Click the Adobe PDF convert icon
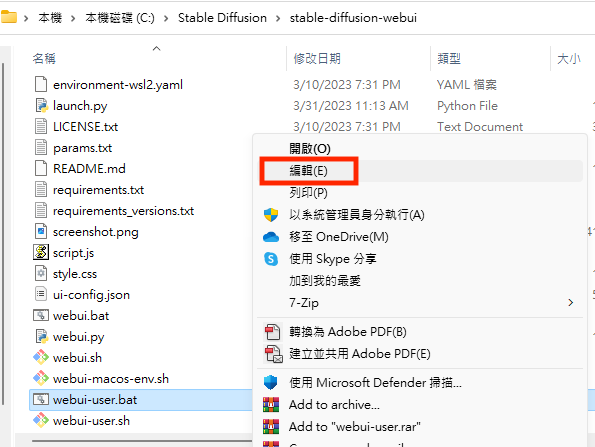Image resolution: width=595 pixels, height=447 pixels. coord(272,332)
